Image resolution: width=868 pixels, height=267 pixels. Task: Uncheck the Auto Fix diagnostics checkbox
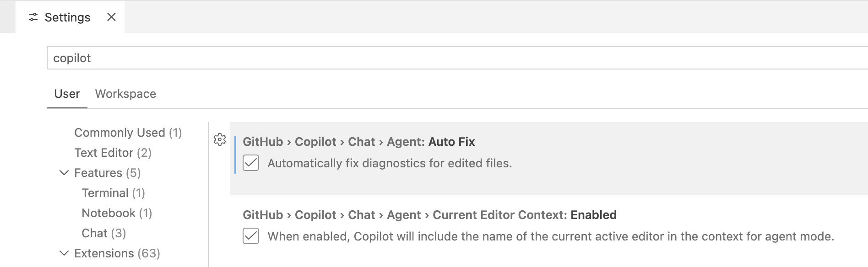click(x=251, y=163)
